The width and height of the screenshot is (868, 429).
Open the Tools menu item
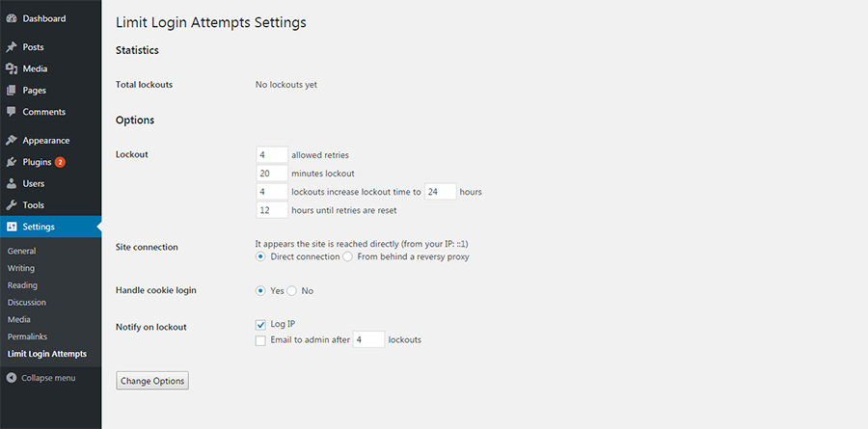pos(50,205)
